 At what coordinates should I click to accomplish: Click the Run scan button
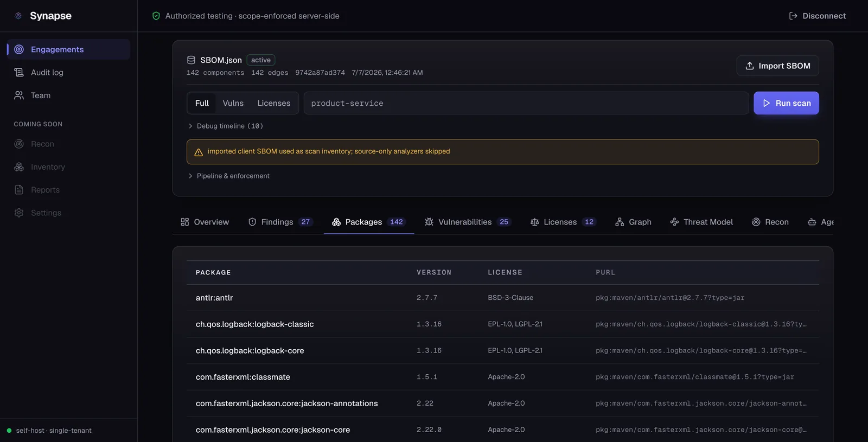point(786,103)
